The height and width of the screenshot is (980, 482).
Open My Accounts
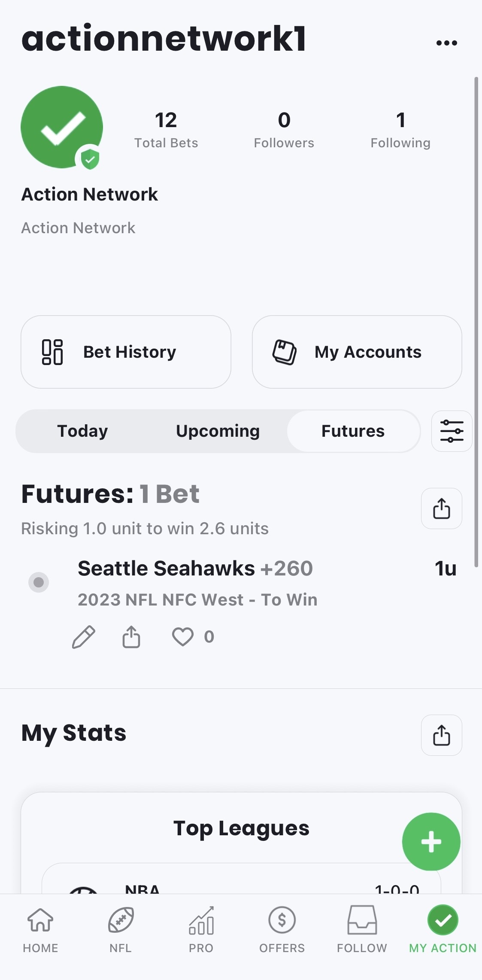point(357,352)
